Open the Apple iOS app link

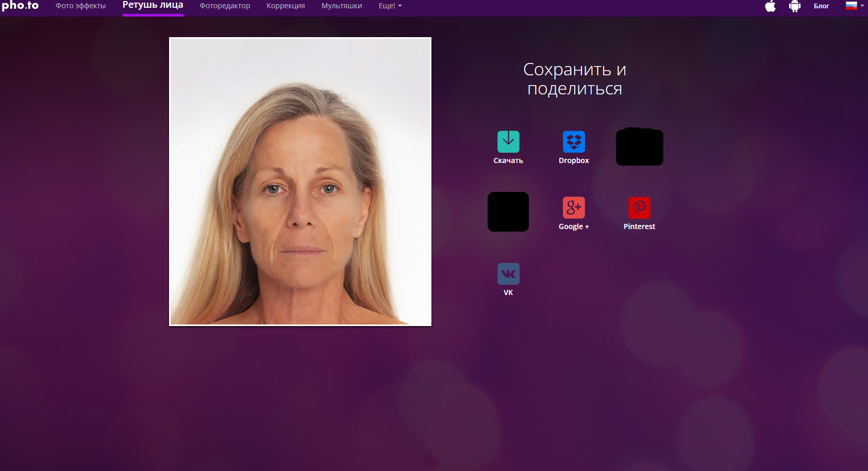(x=770, y=6)
